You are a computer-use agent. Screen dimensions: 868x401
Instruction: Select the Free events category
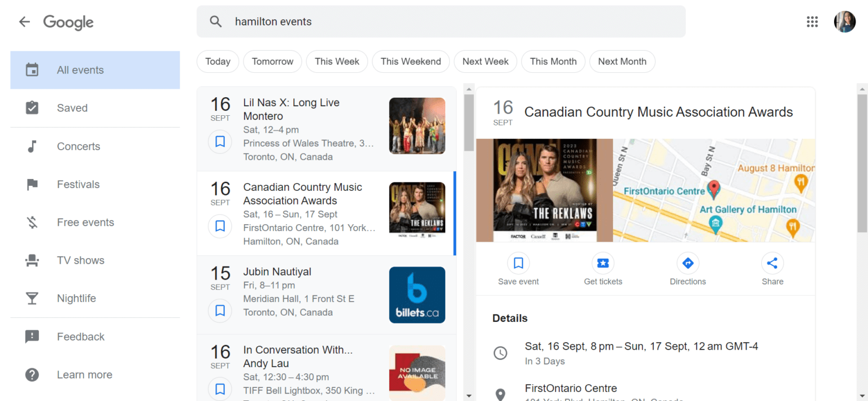pyautogui.click(x=95, y=223)
